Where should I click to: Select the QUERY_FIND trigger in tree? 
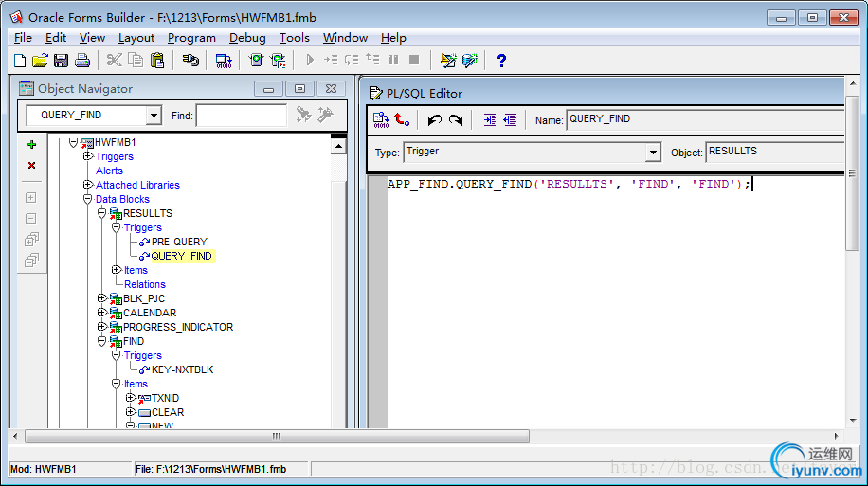182,257
